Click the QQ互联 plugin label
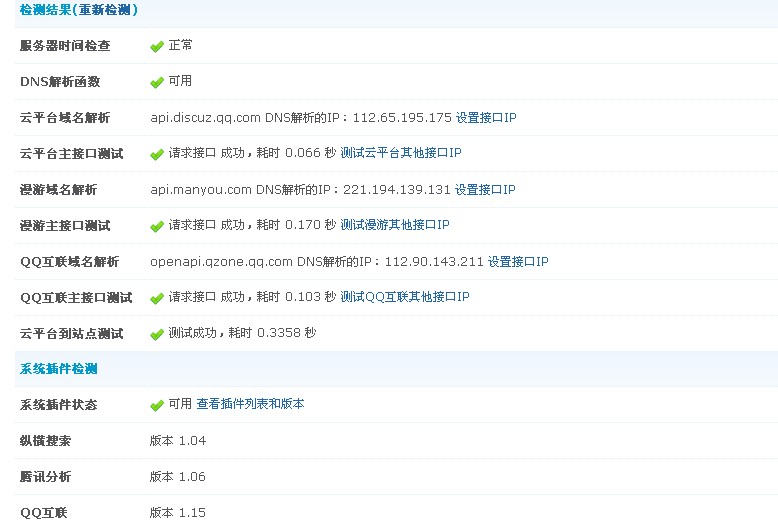 [x=44, y=513]
